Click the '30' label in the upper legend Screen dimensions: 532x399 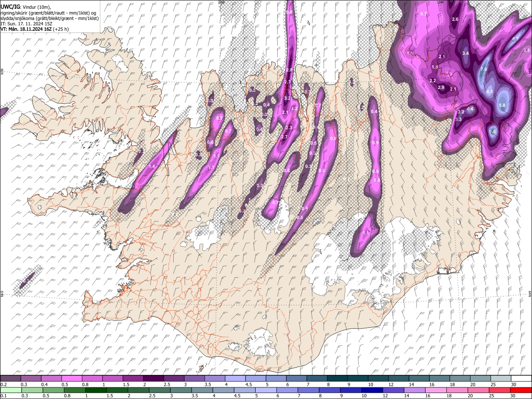pos(513,384)
